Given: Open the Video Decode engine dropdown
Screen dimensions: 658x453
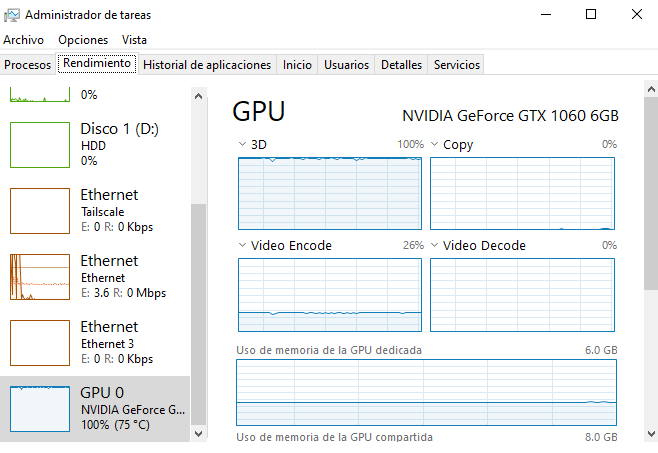Looking at the screenshot, I should 435,246.
